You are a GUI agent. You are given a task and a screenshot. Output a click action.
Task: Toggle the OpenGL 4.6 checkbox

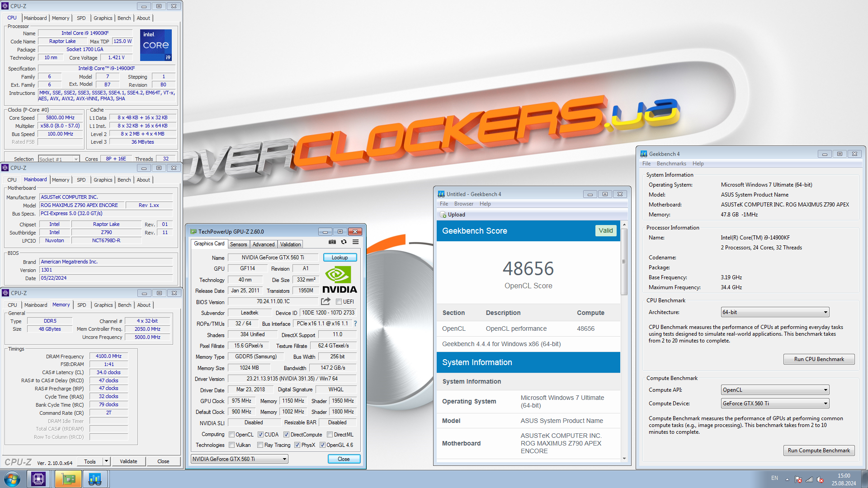323,445
